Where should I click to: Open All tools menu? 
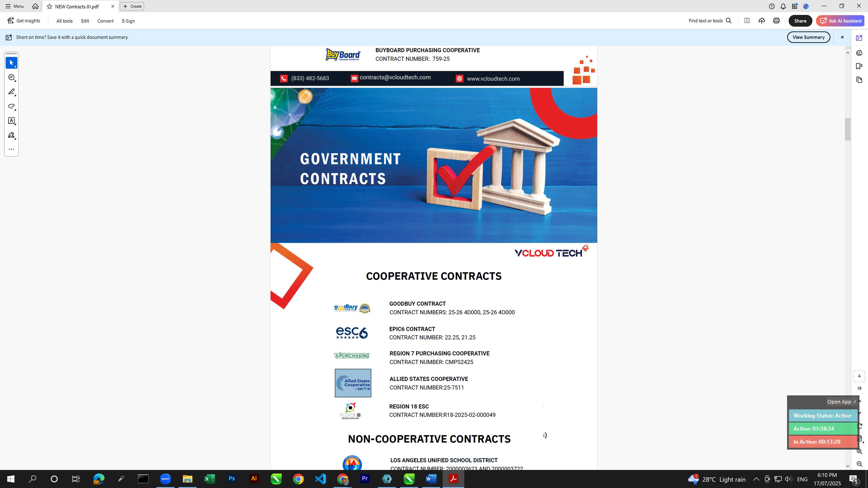click(x=64, y=21)
